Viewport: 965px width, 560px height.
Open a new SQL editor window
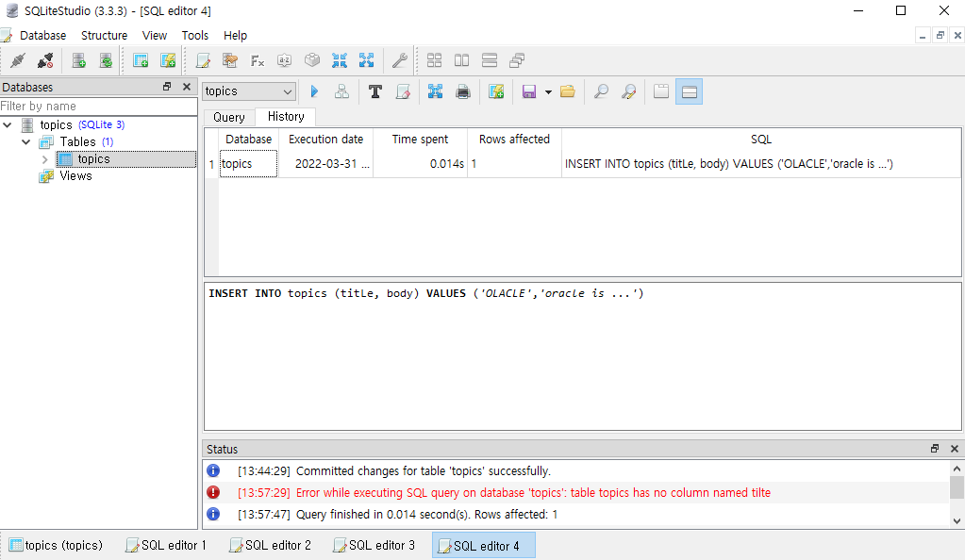[203, 60]
